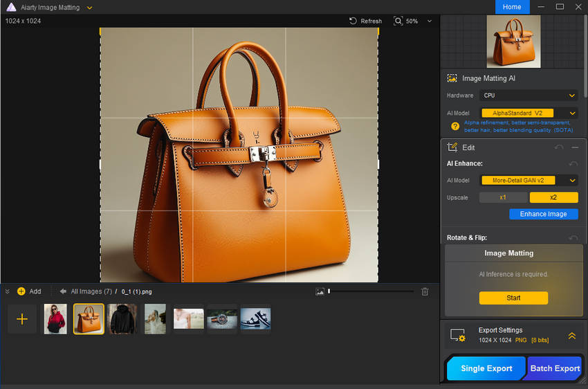Click the back arrow beside All Images

[63, 291]
